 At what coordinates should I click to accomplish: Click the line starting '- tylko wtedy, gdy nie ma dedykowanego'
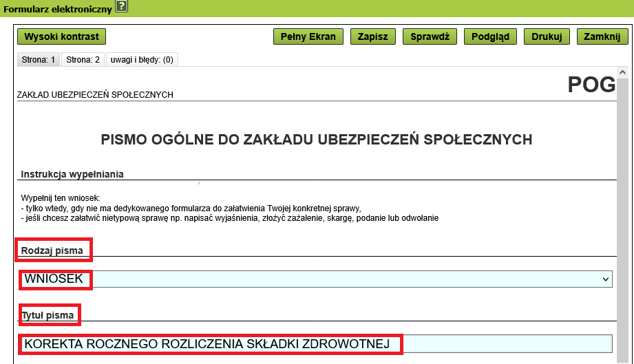click(191, 208)
